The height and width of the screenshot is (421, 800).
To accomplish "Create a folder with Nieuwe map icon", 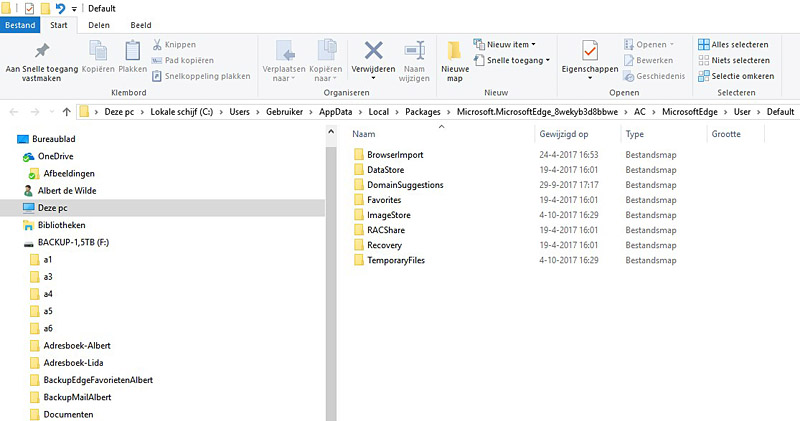I will click(455, 51).
